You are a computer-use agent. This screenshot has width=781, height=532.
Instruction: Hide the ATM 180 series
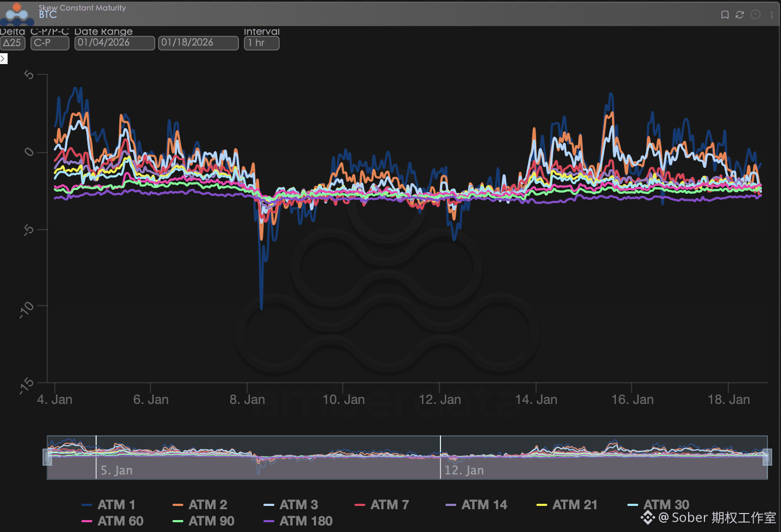298,521
